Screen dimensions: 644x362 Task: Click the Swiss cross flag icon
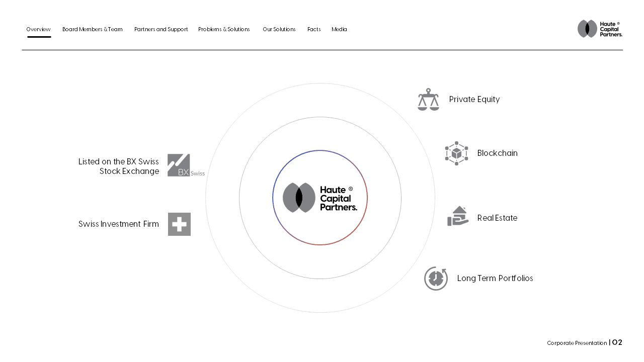pyautogui.click(x=179, y=224)
